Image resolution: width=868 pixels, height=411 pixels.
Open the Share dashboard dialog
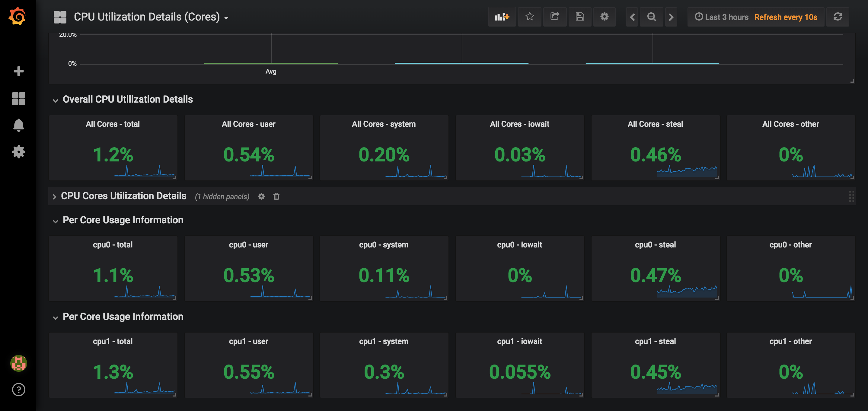tap(555, 17)
